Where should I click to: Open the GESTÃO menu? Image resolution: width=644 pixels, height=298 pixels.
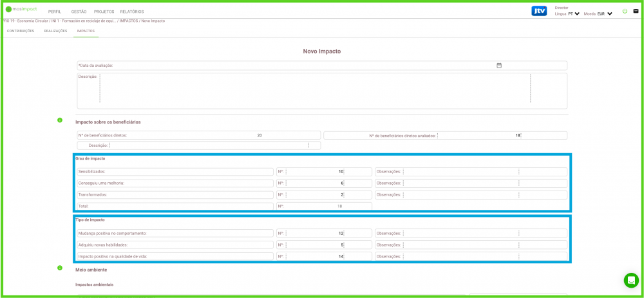point(79,12)
